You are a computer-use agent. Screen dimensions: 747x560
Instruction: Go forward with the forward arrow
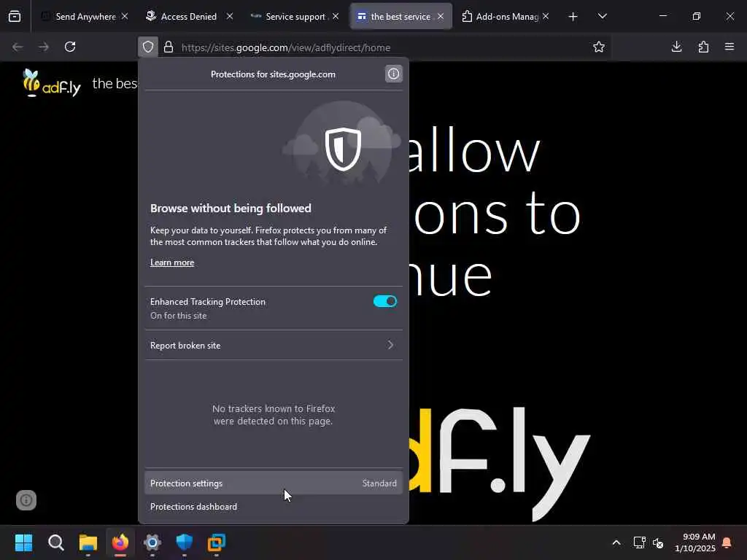(x=43, y=47)
